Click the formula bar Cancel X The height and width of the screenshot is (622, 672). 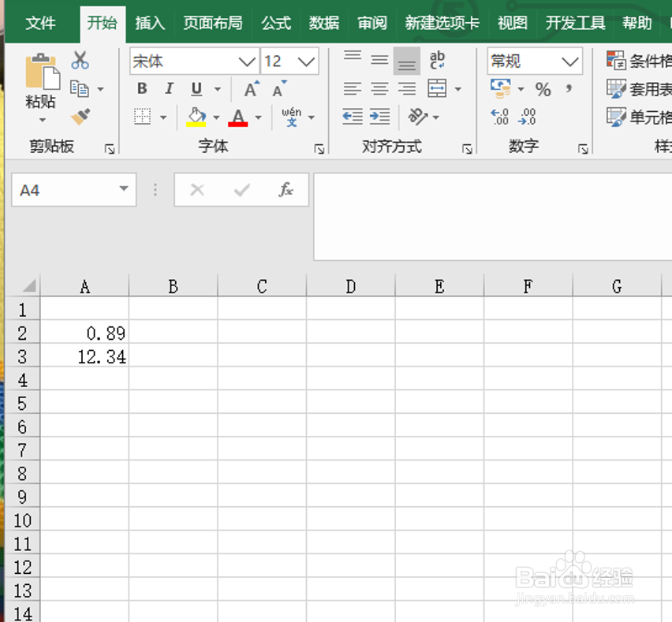[x=197, y=189]
